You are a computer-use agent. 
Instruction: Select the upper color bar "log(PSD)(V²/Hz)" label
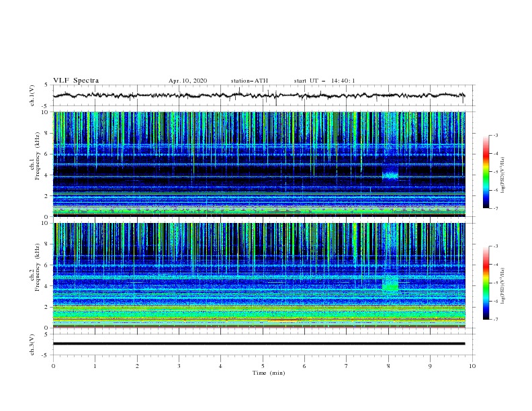point(503,175)
